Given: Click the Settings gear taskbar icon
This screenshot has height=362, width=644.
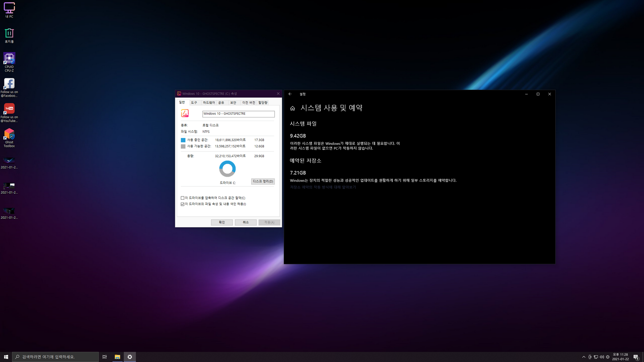Looking at the screenshot, I should click(130, 357).
